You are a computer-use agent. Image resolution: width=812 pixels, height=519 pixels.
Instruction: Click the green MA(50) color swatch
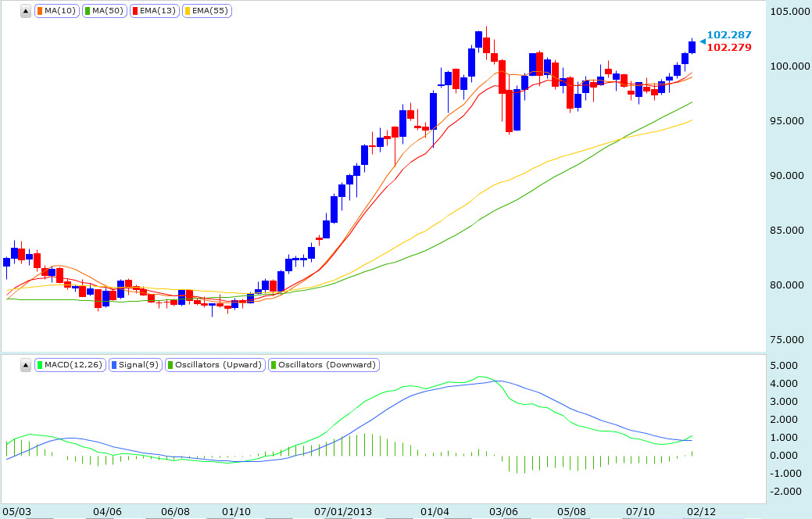point(88,11)
